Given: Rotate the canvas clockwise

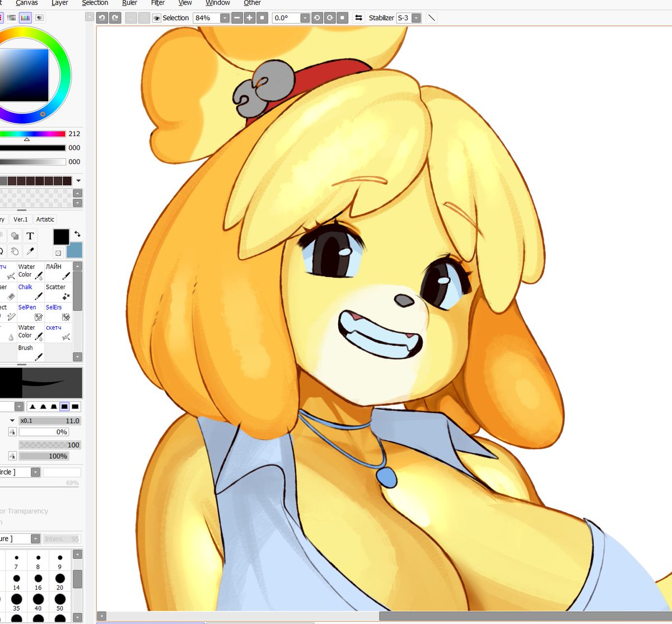Looking at the screenshot, I should click(330, 18).
